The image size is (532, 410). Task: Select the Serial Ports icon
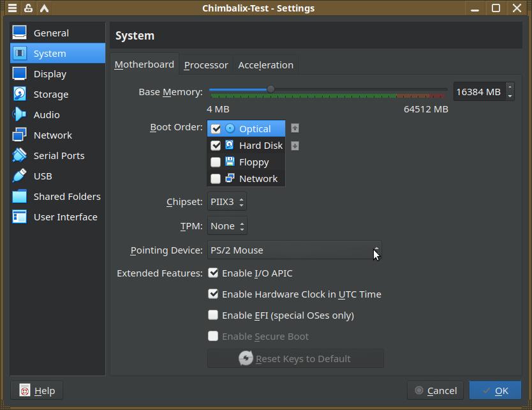(x=20, y=156)
